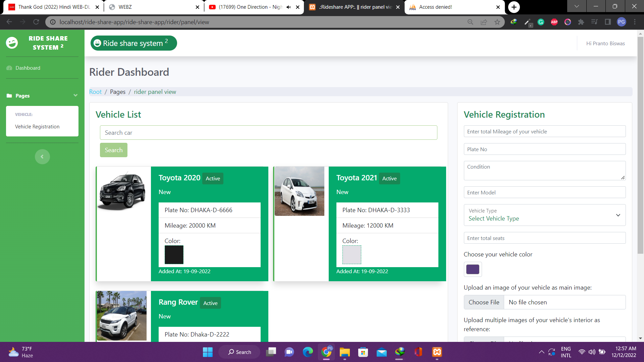
Task: Click the share icon in address bar
Action: (x=484, y=22)
